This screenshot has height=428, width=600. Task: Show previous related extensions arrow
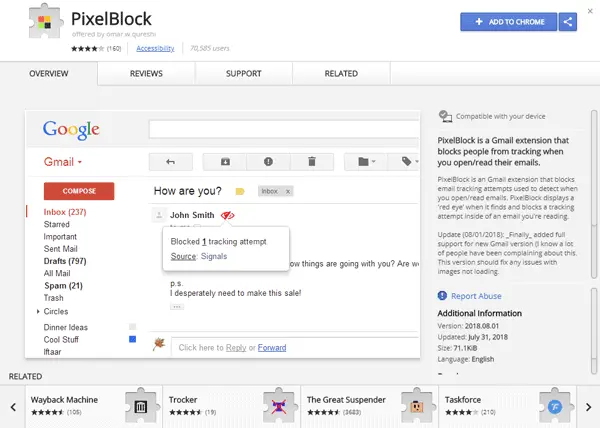click(13, 407)
